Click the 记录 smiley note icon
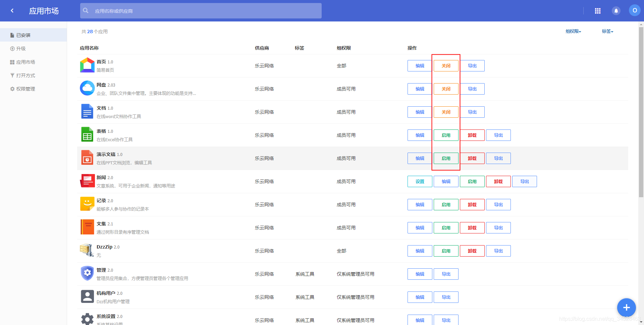644x325 pixels. (x=87, y=204)
